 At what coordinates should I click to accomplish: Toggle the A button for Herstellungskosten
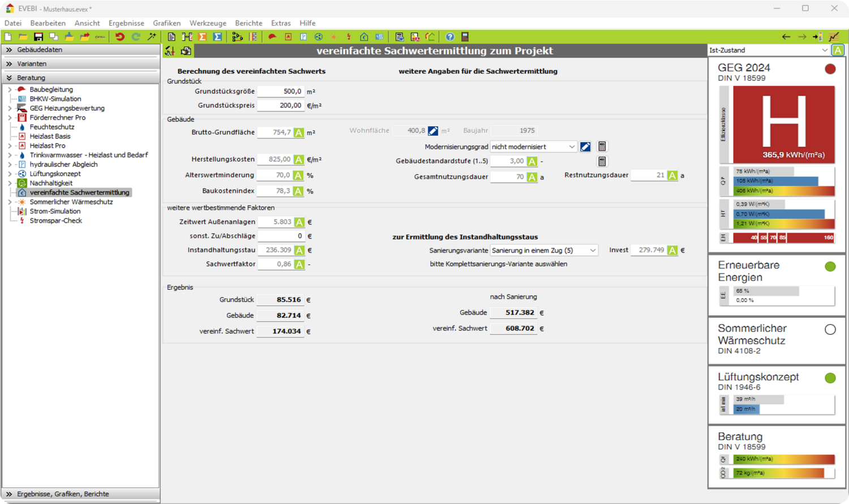pyautogui.click(x=298, y=160)
